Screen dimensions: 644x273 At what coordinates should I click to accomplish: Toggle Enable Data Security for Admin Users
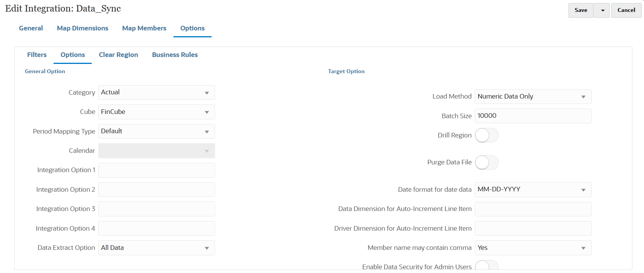coord(486,266)
